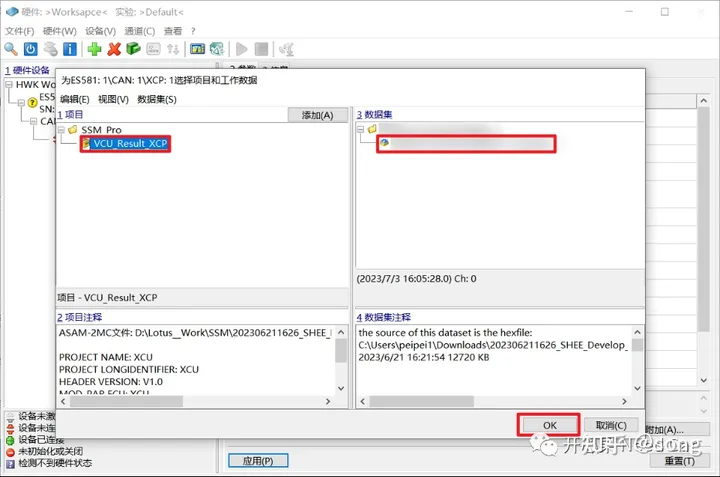The height and width of the screenshot is (477, 720).
Task: Collapse the dataset folder tree node
Action: point(360,129)
